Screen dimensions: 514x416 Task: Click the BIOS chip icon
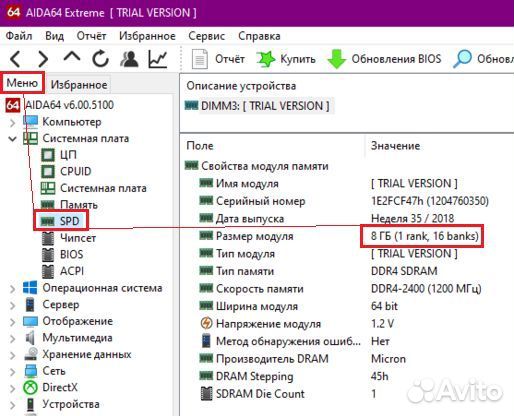(x=48, y=255)
